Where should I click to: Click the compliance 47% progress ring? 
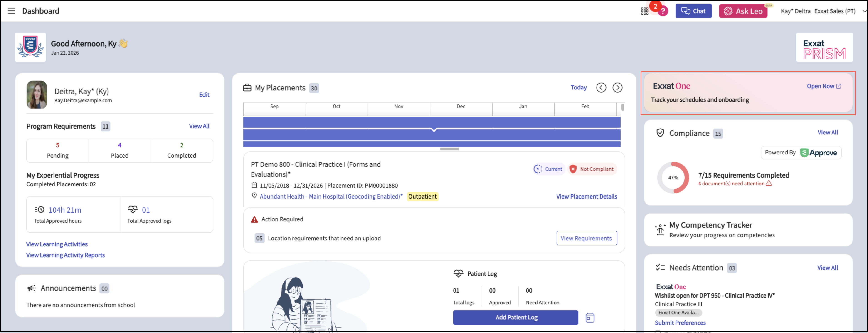(673, 178)
